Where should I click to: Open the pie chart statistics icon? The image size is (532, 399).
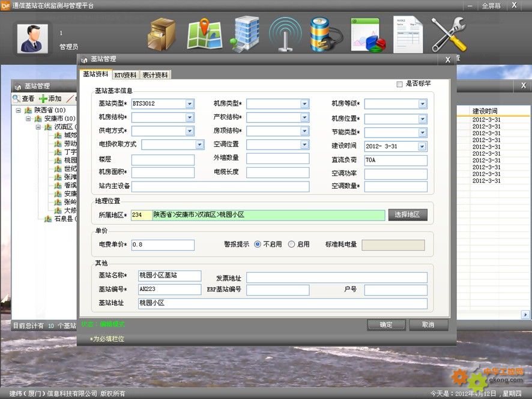(x=367, y=35)
